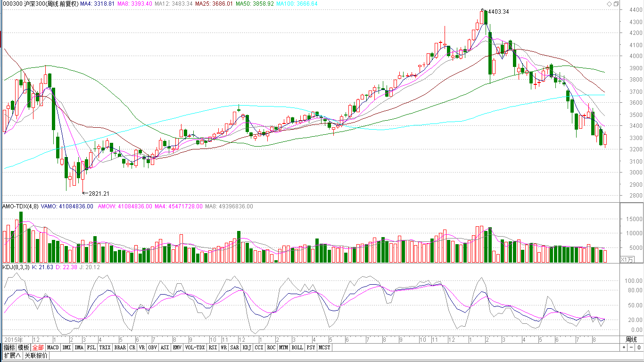This screenshot has height=362, width=644.
Task: Select the ROC indicator tab
Action: [x=271, y=347]
